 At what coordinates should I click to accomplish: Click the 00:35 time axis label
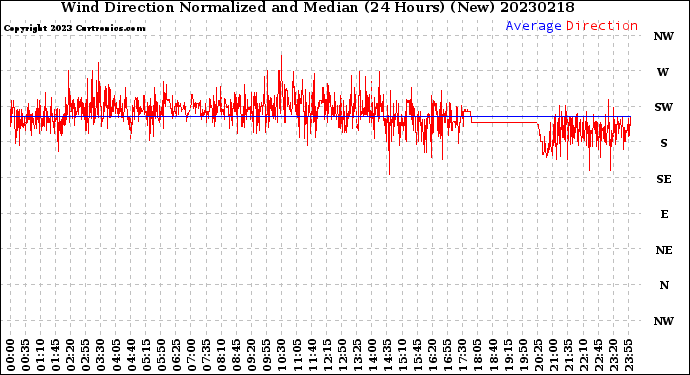click(26, 355)
